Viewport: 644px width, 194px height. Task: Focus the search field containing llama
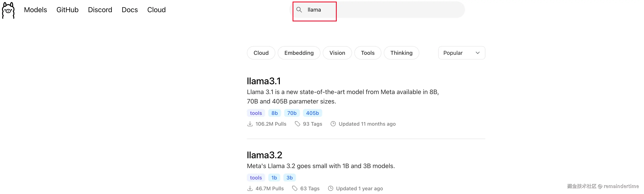[x=377, y=10]
